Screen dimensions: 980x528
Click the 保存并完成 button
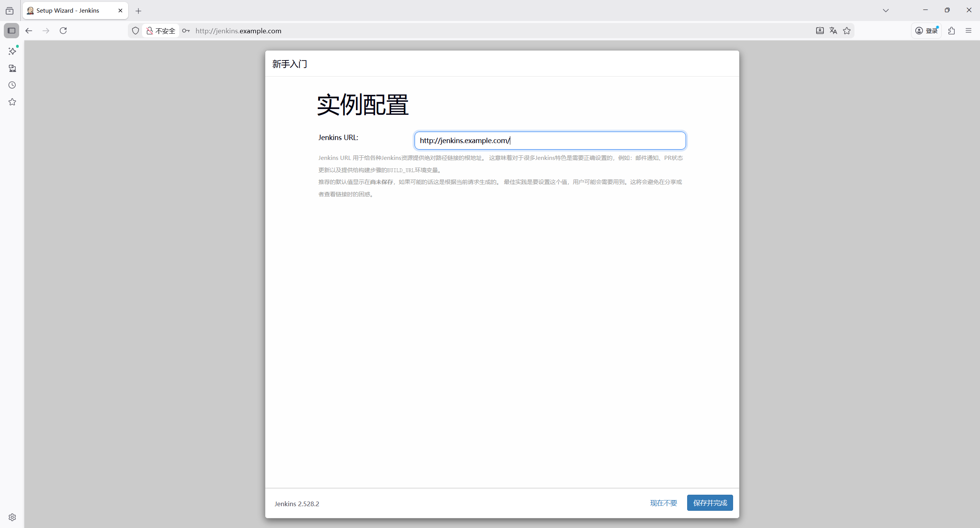coord(710,503)
